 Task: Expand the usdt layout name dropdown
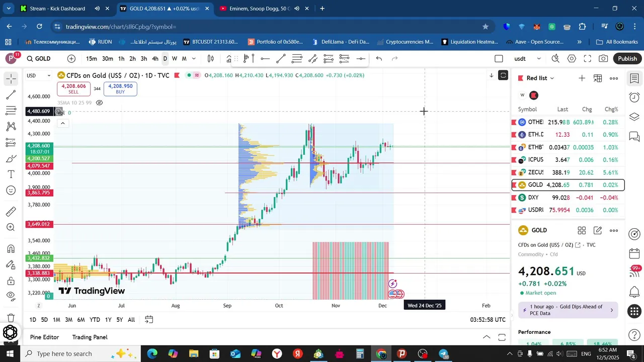[x=539, y=59]
